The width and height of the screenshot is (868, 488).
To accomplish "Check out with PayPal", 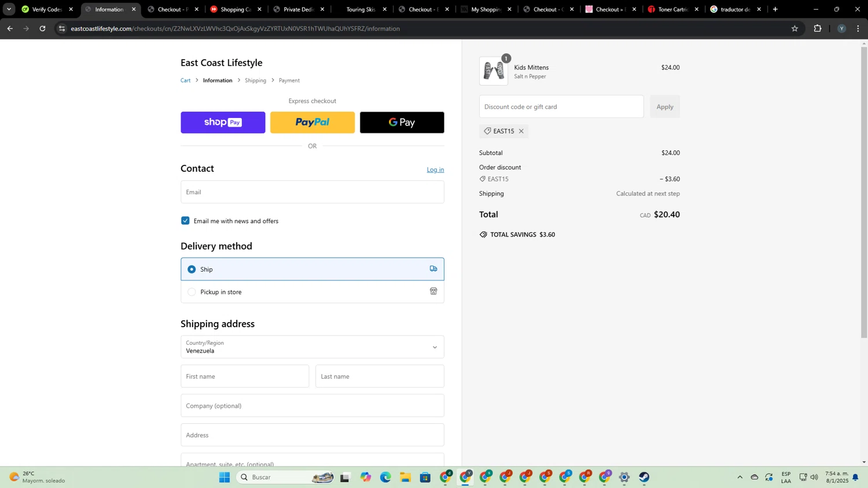I will click(x=312, y=123).
